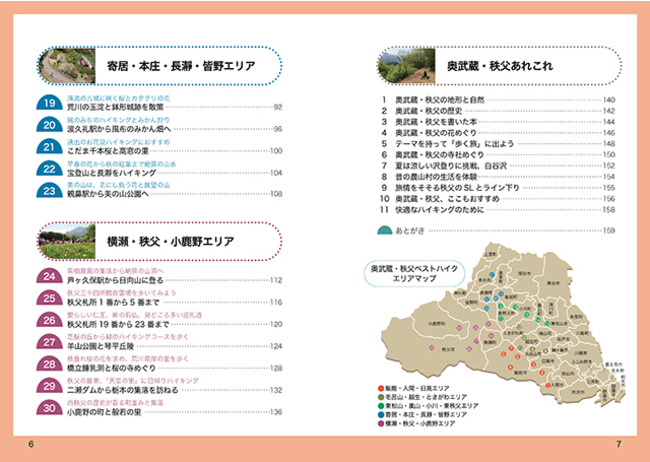Open the 横瀬・秩父・小鹿野エリア section header
This screenshot has width=650, height=462.
tap(180, 241)
